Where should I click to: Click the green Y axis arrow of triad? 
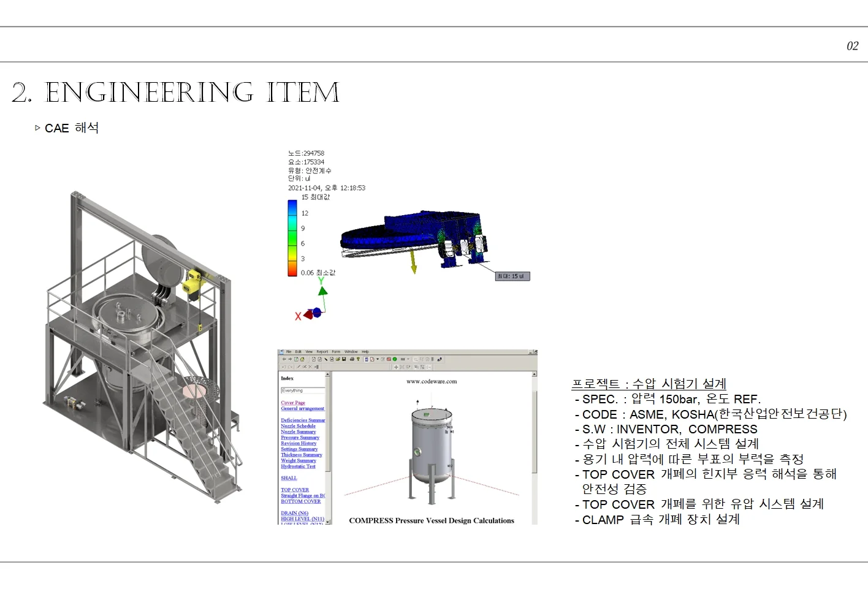click(322, 291)
